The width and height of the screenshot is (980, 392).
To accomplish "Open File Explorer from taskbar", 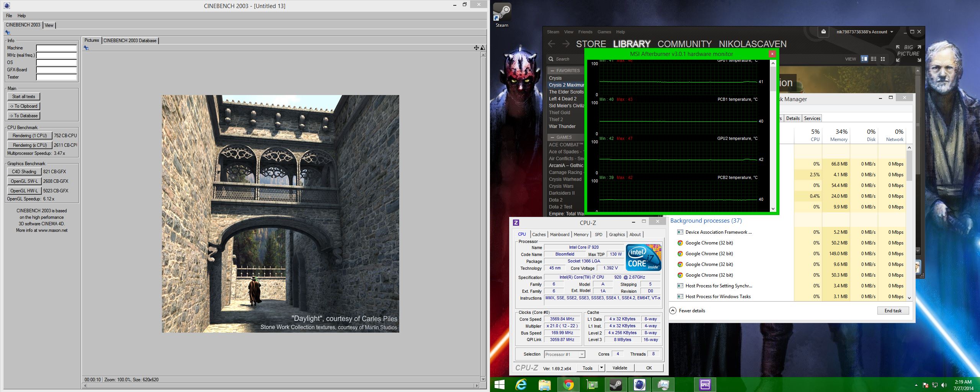I will pos(544,384).
